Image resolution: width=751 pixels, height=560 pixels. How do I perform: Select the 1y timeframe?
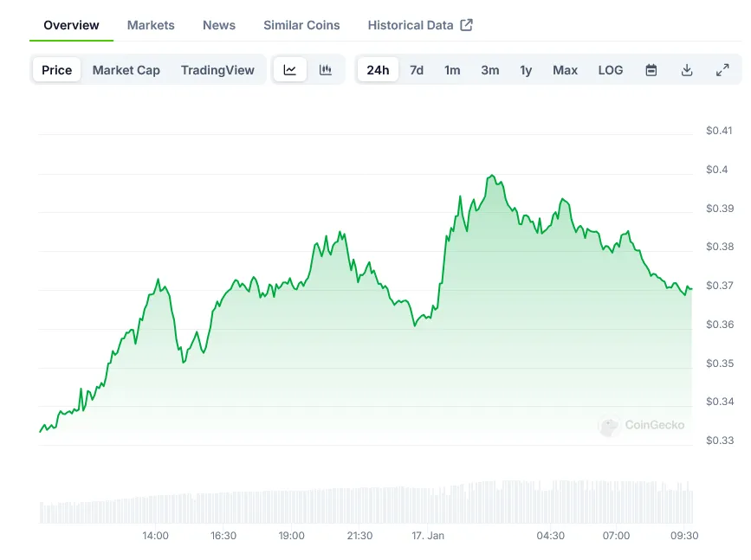pos(525,69)
